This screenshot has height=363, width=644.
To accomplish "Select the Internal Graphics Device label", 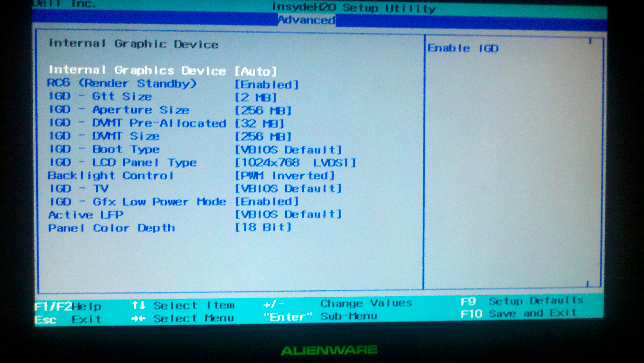I will 137,70.
